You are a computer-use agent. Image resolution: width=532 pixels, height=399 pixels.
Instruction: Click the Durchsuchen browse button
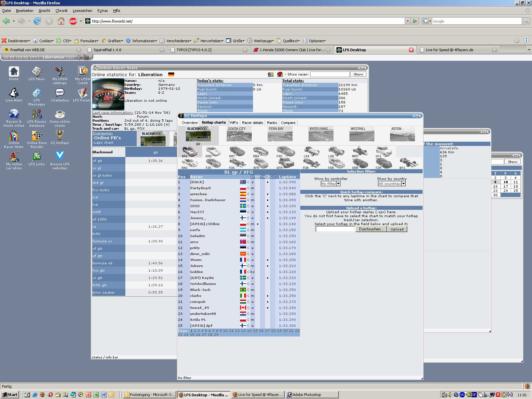[x=371, y=229]
